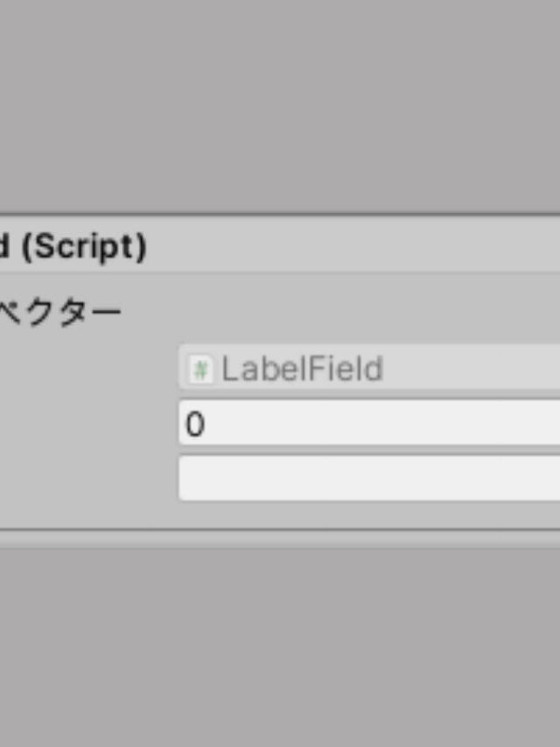The height and width of the screenshot is (747, 560).
Task: Click the light strip beneath the component's bottom border
Action: [x=280, y=539]
